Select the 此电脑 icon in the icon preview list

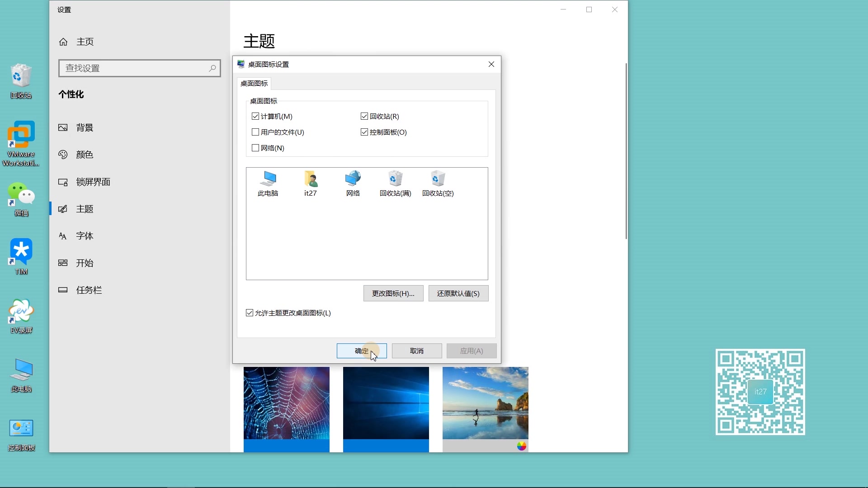[268, 183]
